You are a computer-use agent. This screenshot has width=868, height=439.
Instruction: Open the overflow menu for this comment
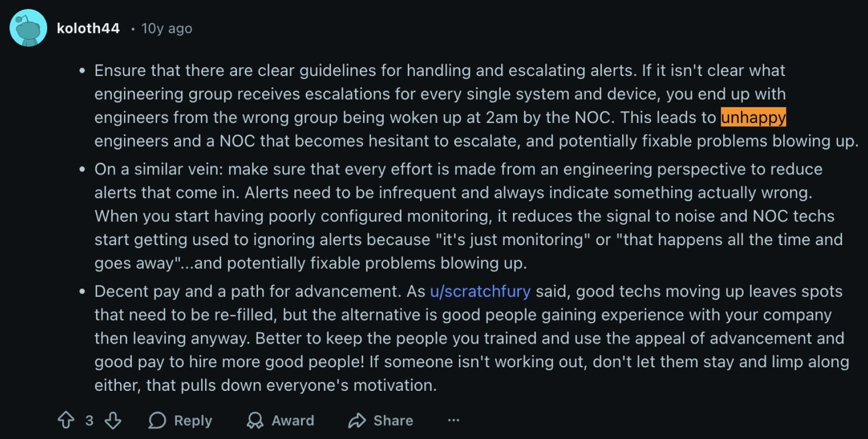pos(453,420)
